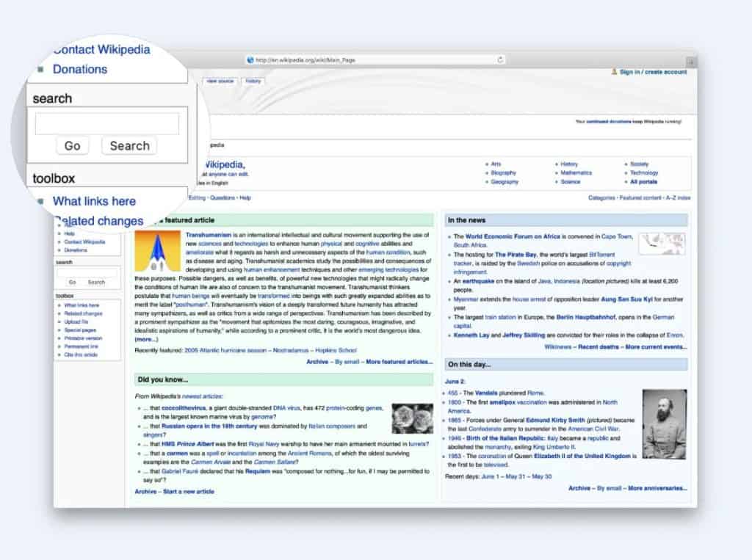Open the 'Featured content' link
This screenshot has width=752, height=560.
[x=640, y=197]
